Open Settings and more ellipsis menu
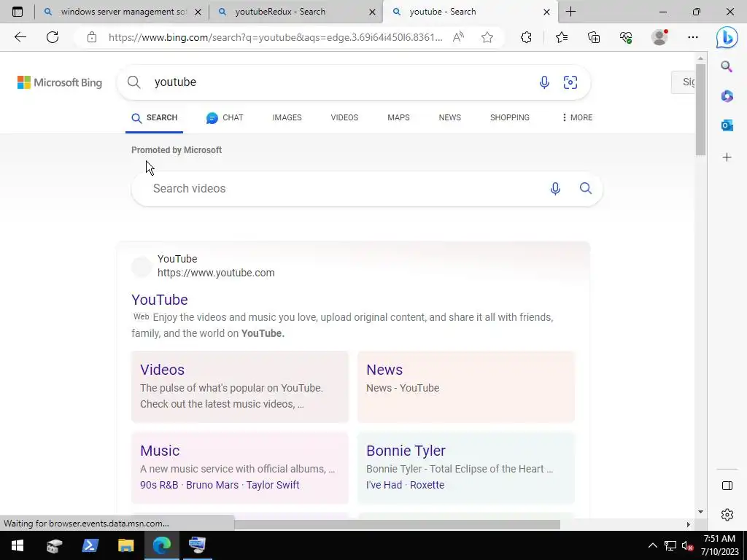The height and width of the screenshot is (560, 747). (693, 37)
